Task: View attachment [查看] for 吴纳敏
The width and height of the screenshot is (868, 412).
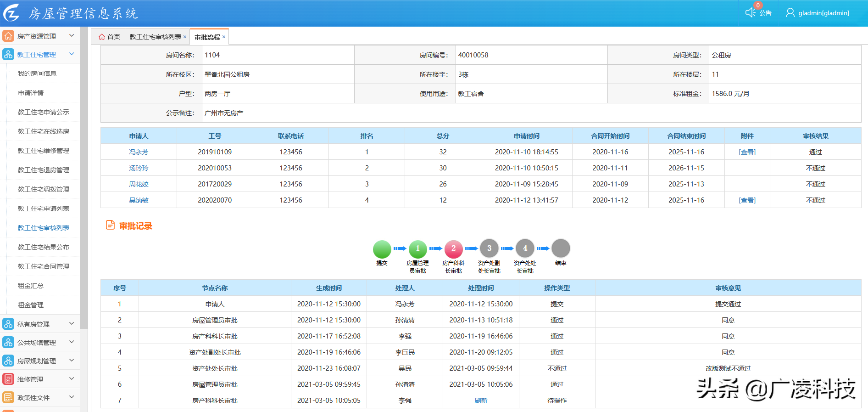Action: [747, 200]
